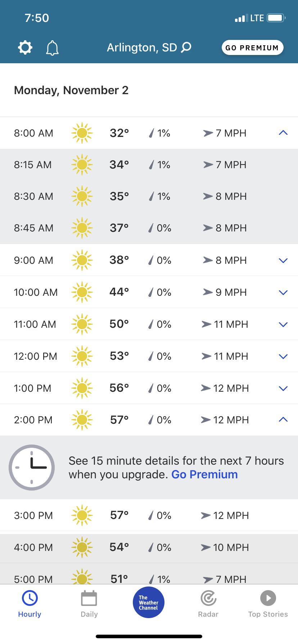Expand the 9:00 AM forecast row
The image size is (298, 644).
pyautogui.click(x=283, y=261)
